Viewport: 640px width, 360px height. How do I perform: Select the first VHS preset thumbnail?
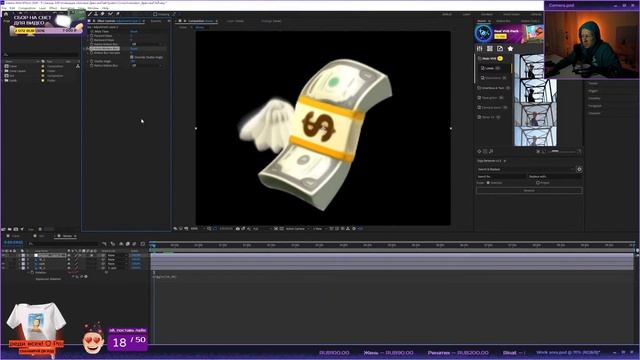coord(529,66)
